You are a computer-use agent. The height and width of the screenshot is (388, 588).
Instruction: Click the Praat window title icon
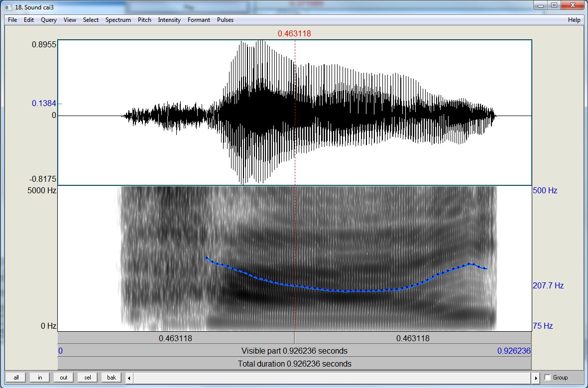pyautogui.click(x=8, y=7)
